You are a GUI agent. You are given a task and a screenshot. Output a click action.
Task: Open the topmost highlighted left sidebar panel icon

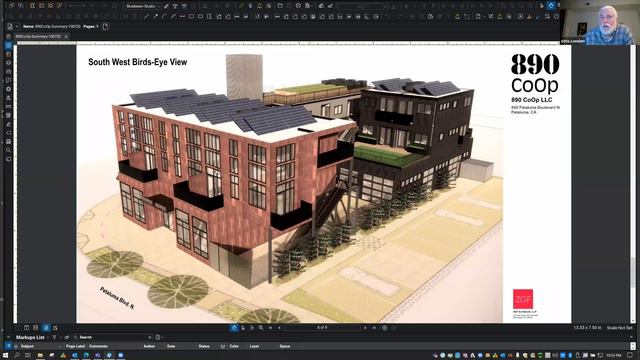pos(9,45)
